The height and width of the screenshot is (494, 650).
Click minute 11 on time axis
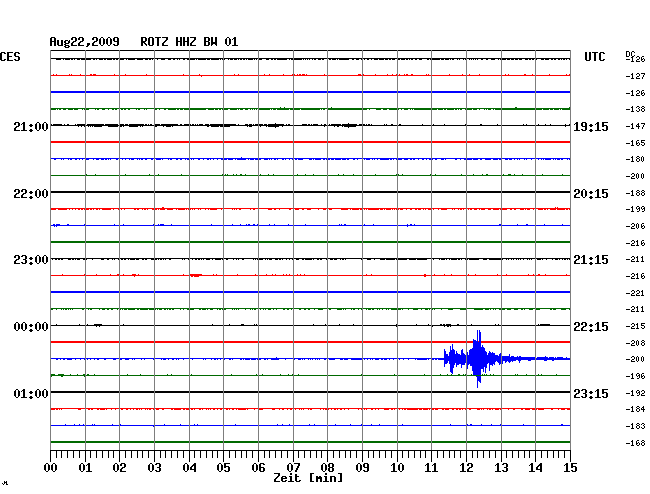[x=431, y=468]
